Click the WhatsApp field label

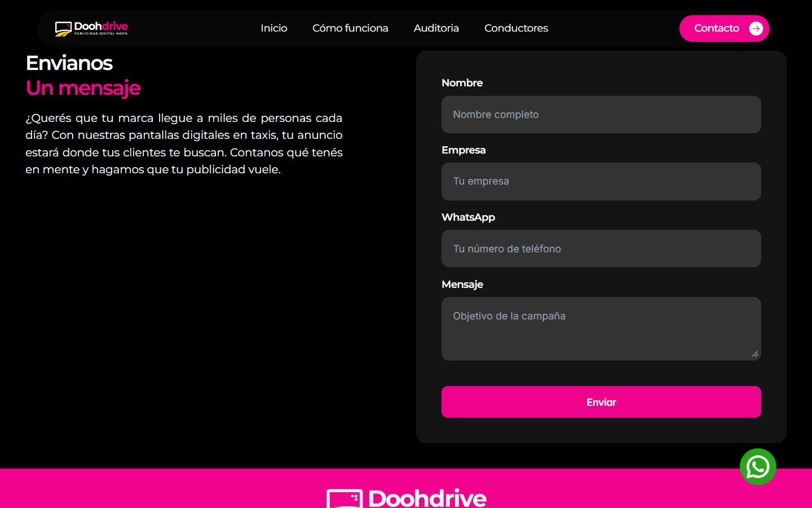tap(469, 217)
